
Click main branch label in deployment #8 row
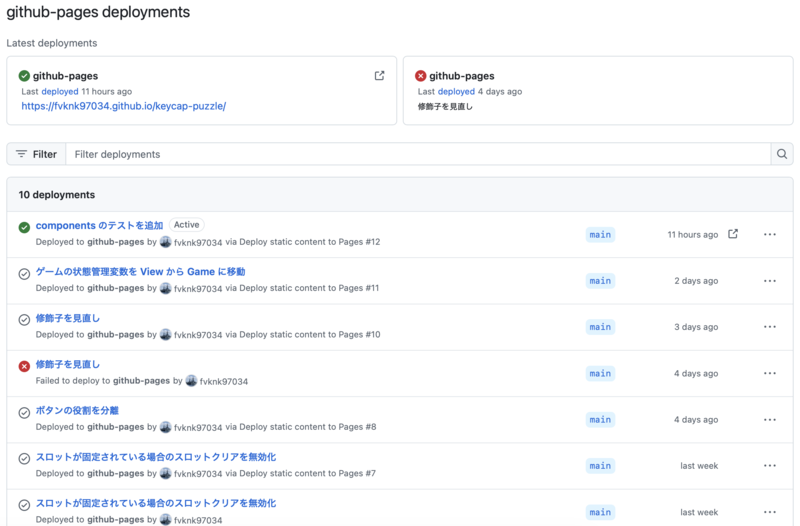(600, 420)
